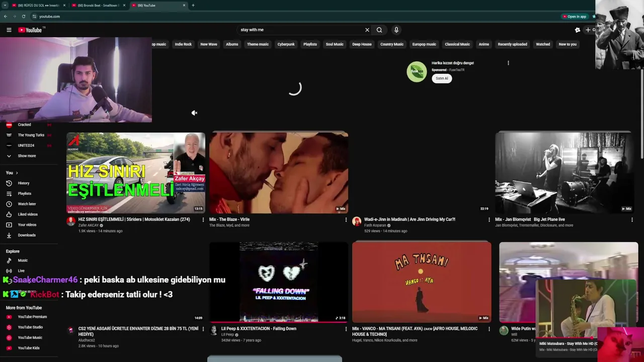Click the magnifier search button
The width and height of the screenshot is (644, 362).
point(379,30)
